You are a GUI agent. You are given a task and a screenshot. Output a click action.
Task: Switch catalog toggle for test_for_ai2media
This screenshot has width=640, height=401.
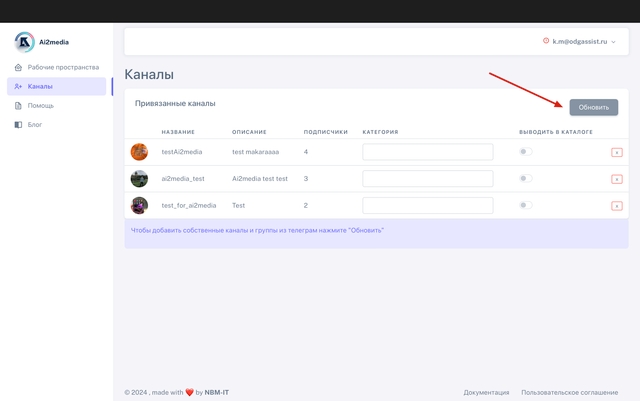[525, 205]
